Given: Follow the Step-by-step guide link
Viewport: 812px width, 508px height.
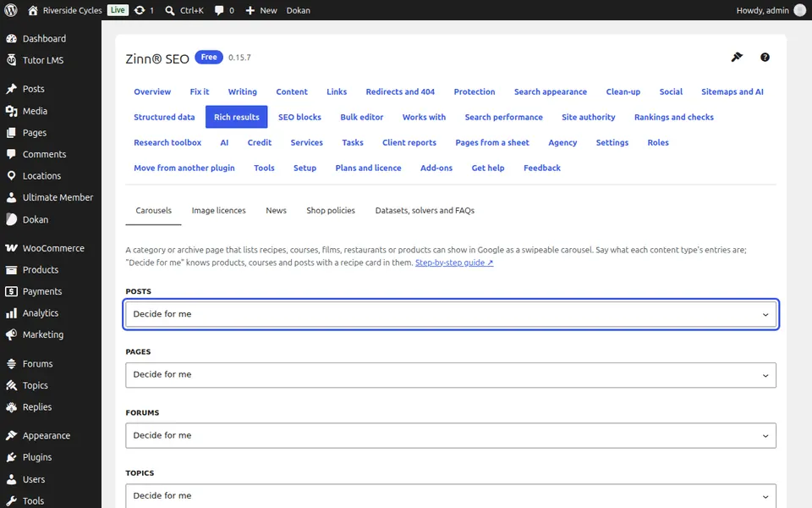Looking at the screenshot, I should tap(454, 262).
